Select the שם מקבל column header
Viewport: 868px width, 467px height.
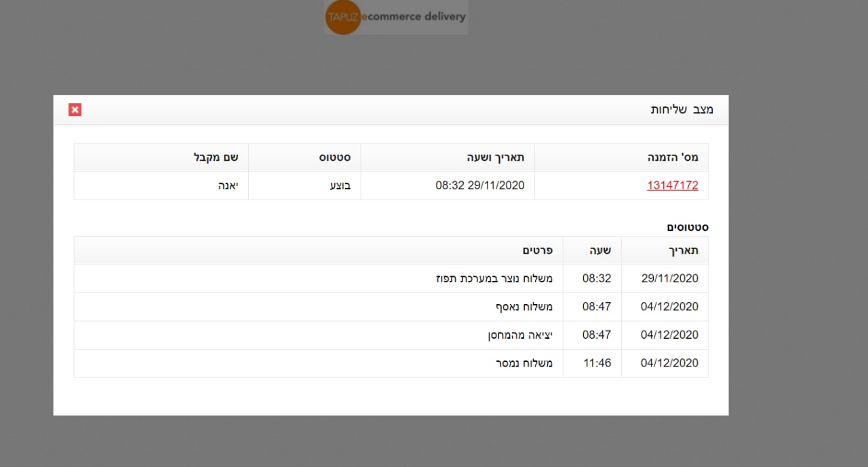(161, 157)
